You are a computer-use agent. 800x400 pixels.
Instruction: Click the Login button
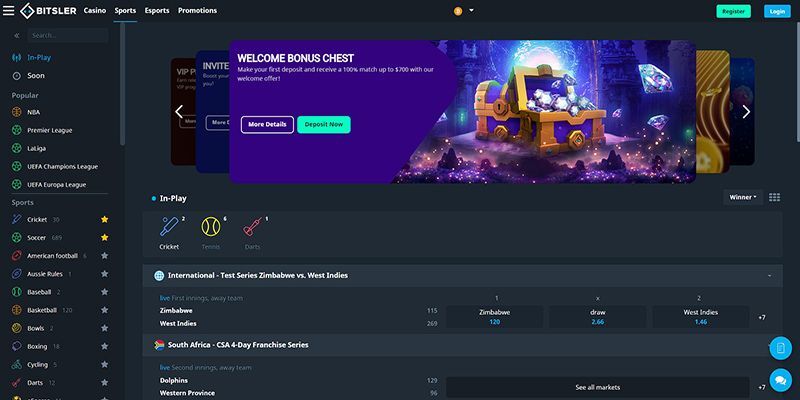(777, 11)
